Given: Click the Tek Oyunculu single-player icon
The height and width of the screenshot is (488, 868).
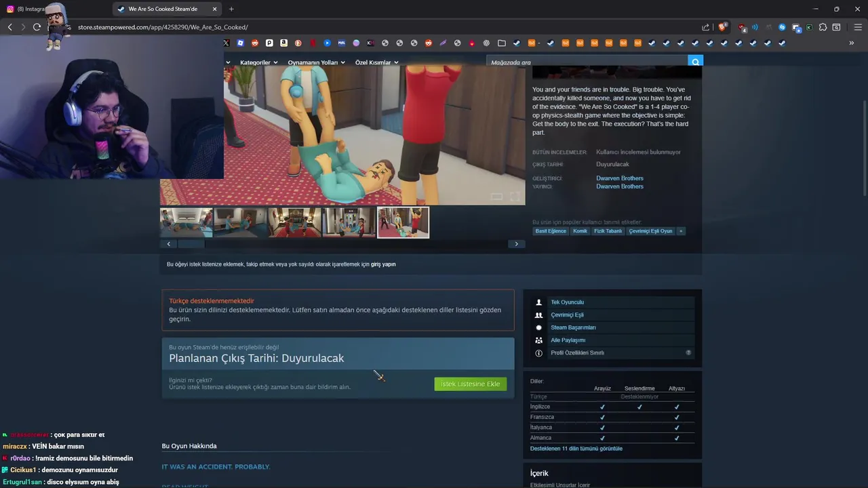Looking at the screenshot, I should pos(539,302).
